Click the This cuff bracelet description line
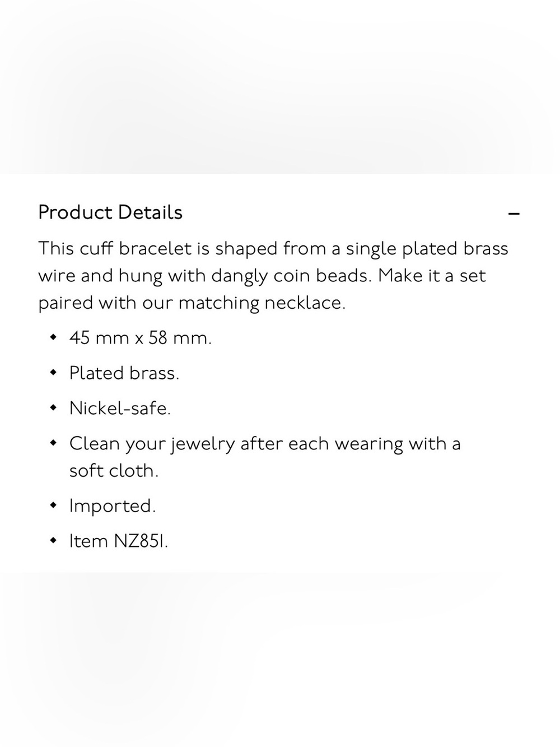 click(273, 249)
